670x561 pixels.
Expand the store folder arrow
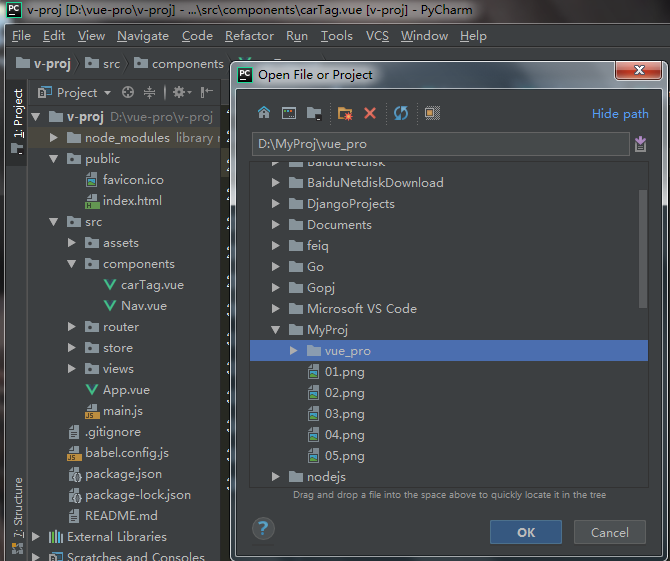coord(72,348)
